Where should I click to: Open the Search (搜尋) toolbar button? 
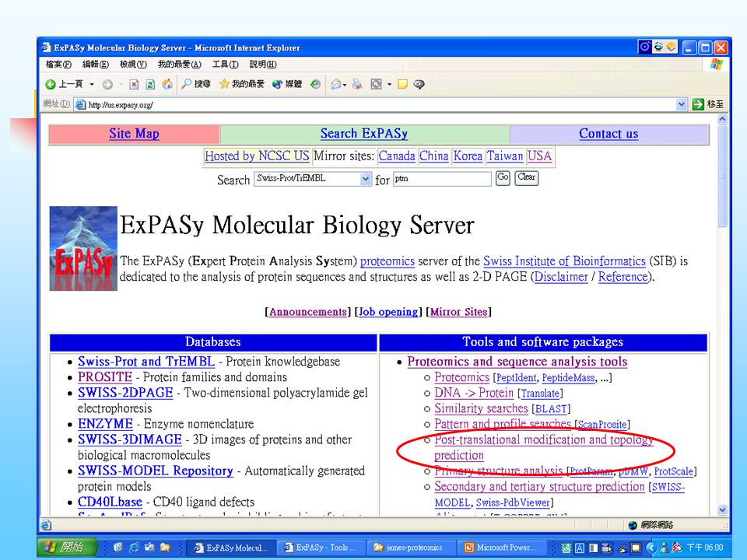tap(196, 84)
